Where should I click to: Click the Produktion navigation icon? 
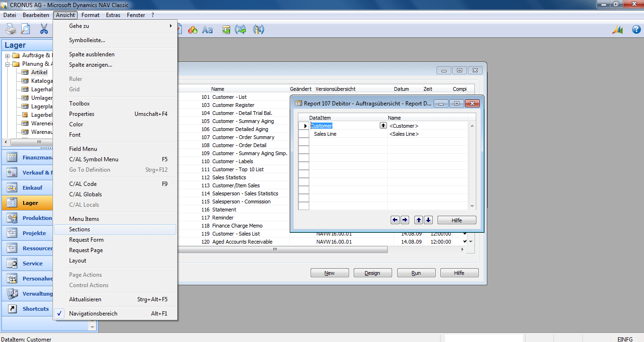click(12, 218)
